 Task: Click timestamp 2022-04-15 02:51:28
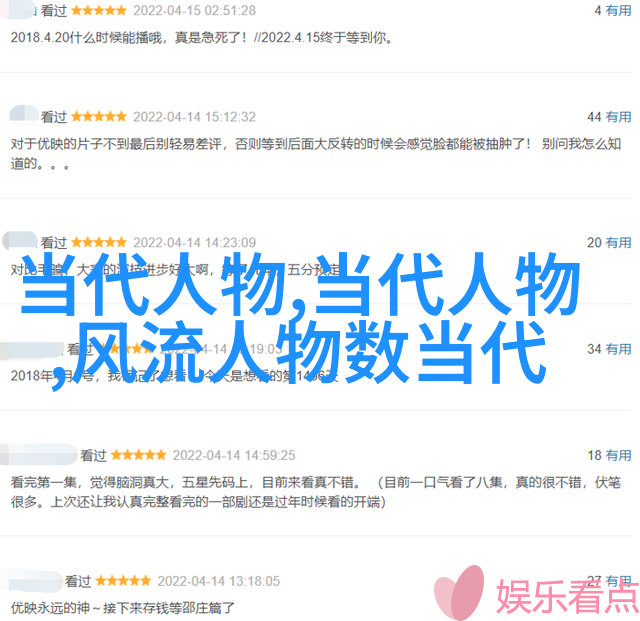coord(194,11)
